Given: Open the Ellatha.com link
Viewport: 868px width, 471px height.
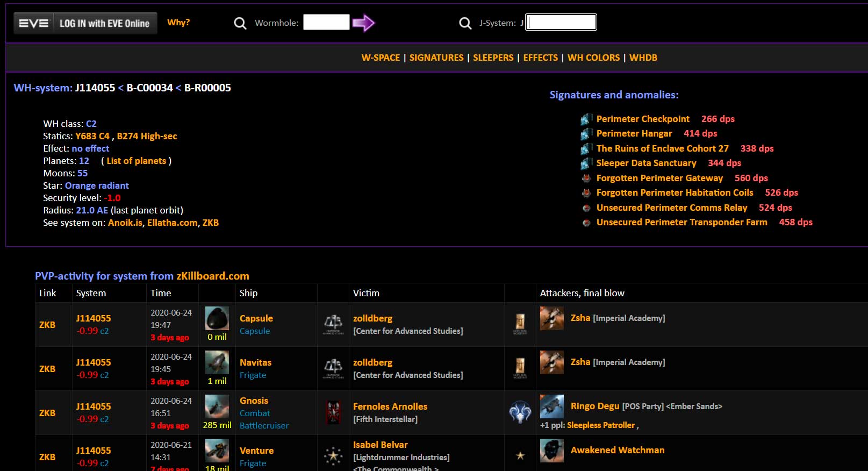Looking at the screenshot, I should click(173, 223).
